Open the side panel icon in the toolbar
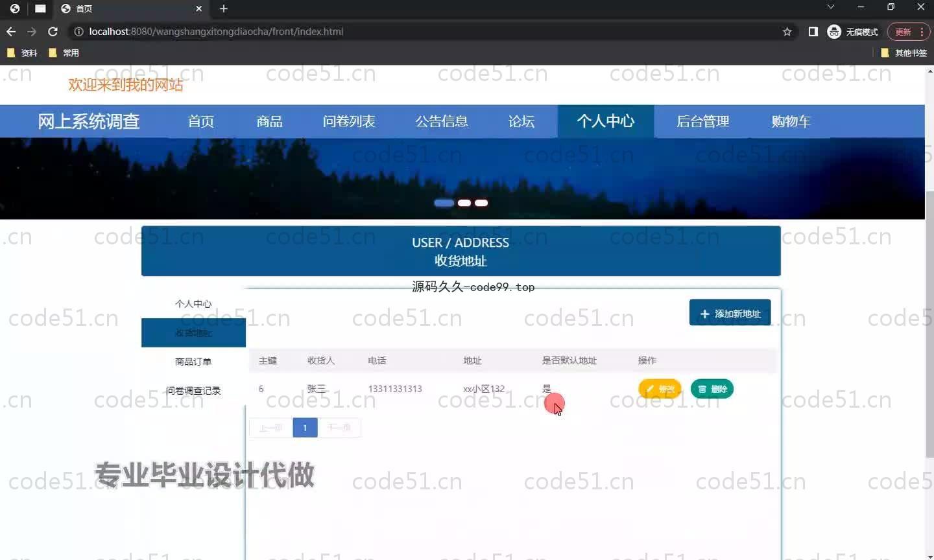934x560 pixels. 813,32
